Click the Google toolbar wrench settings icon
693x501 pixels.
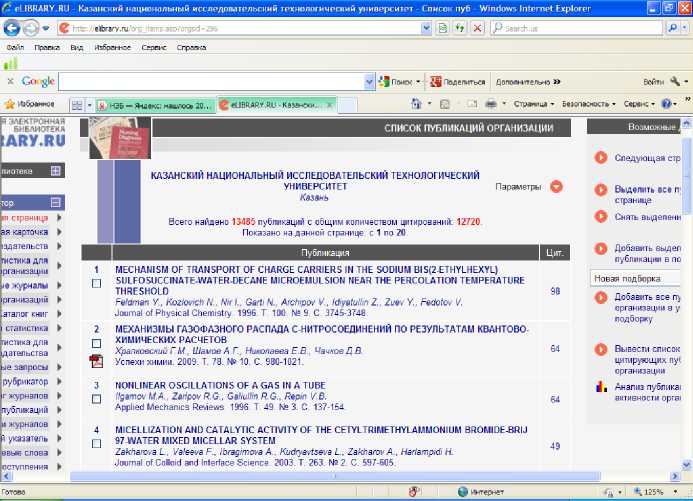675,81
